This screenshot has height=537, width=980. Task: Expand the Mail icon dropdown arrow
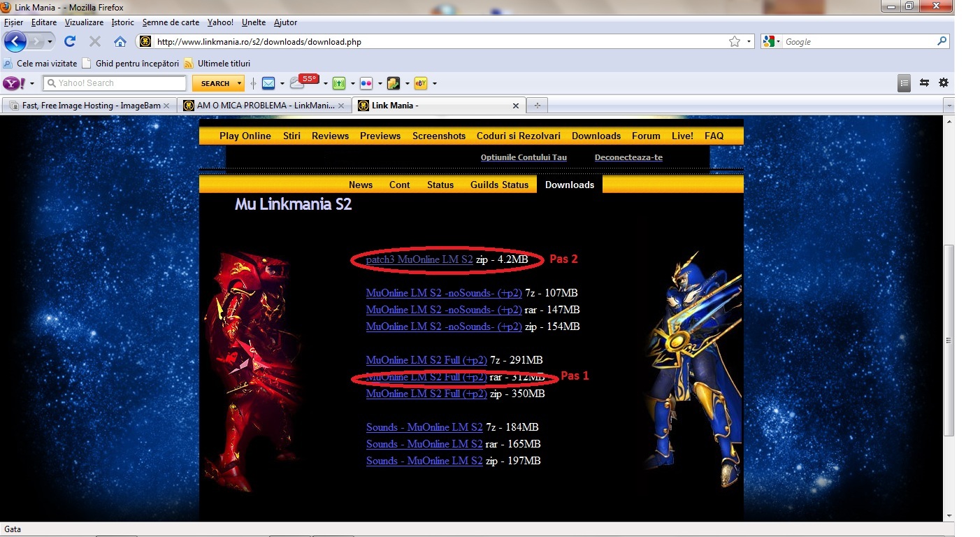[282, 83]
